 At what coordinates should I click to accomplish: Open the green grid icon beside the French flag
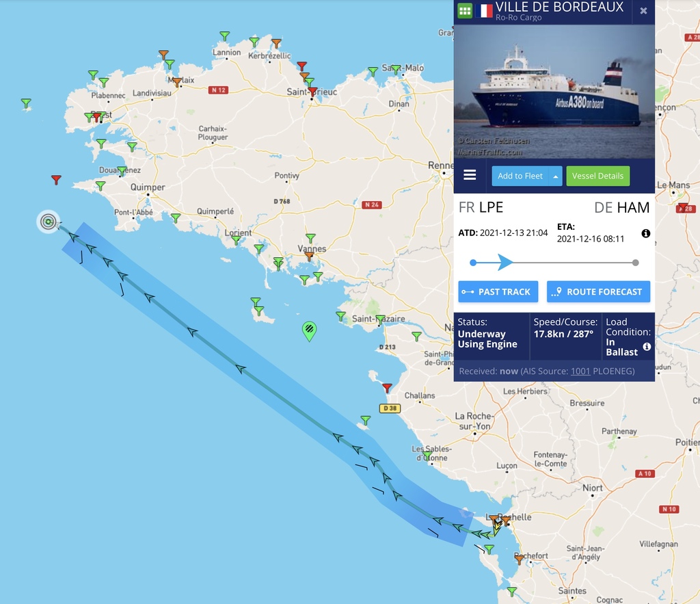[x=465, y=11]
